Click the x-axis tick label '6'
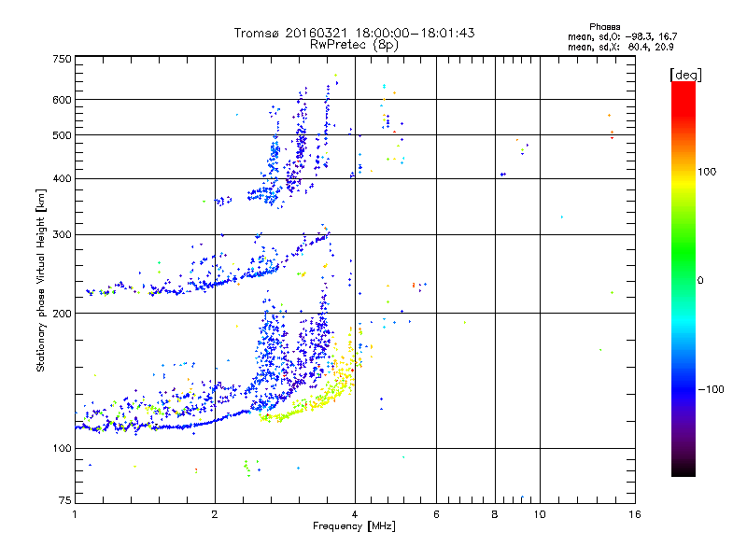This screenshot has height=560, width=747. pos(436,514)
